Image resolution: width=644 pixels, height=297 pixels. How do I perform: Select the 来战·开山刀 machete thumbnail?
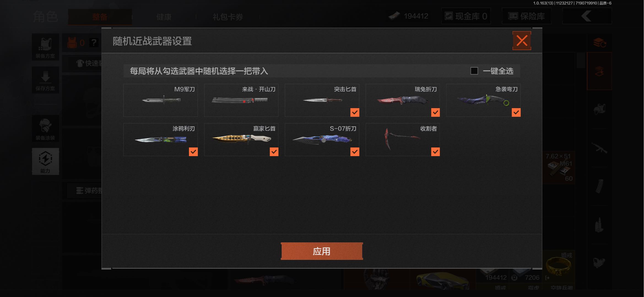[241, 100]
